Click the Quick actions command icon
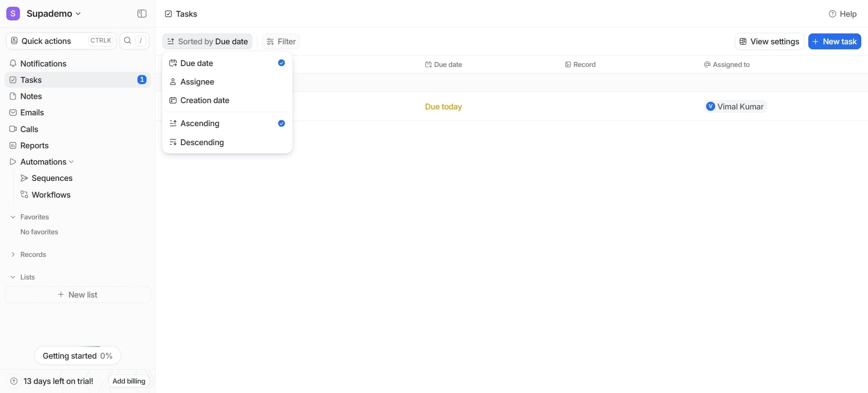The image size is (868, 393). coord(14,41)
